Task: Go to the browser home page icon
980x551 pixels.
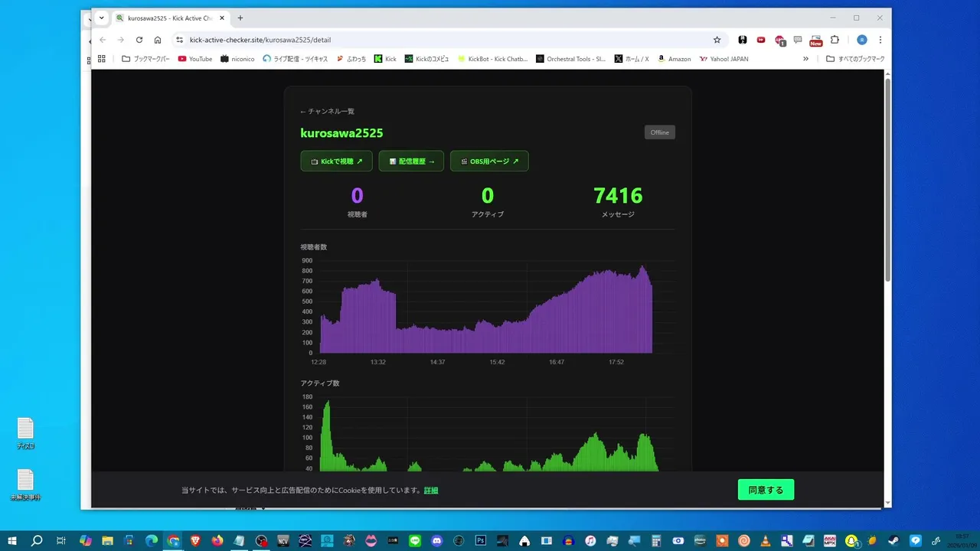Action: tap(158, 40)
